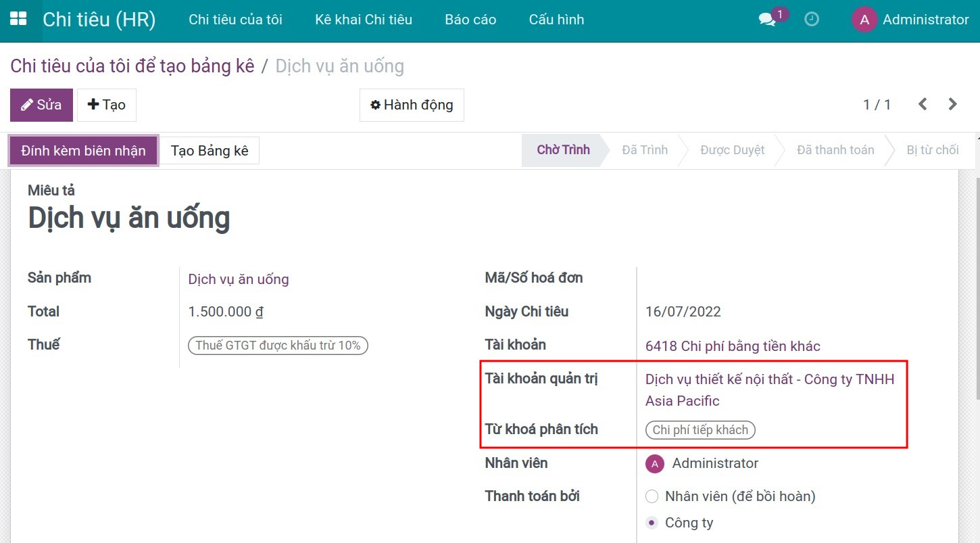This screenshot has width=980, height=543.
Task: Click the "Tạo Bảng kê" button
Action: click(210, 149)
